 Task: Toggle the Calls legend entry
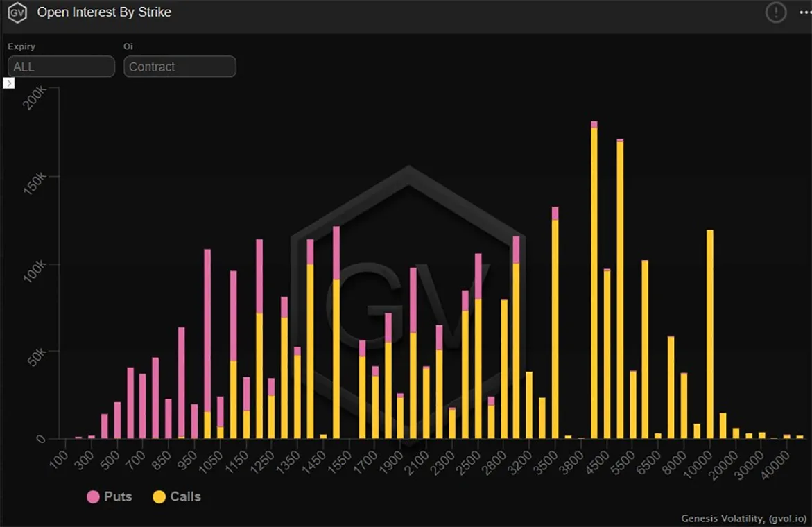177,496
